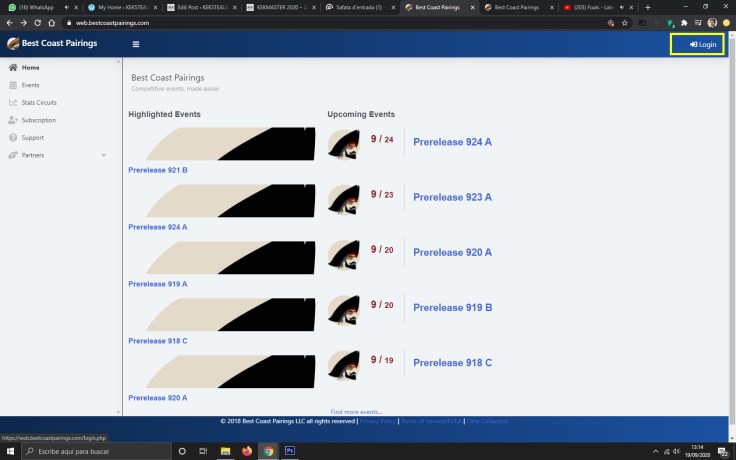This screenshot has height=460, width=736.
Task: Open Prerelease 921 B highlighted event
Action: click(x=158, y=170)
